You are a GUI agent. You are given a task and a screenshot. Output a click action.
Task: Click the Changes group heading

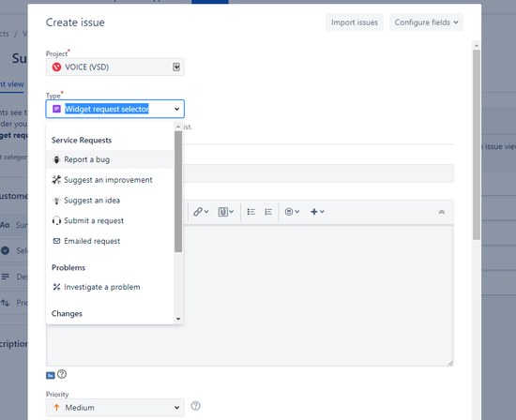[67, 314]
